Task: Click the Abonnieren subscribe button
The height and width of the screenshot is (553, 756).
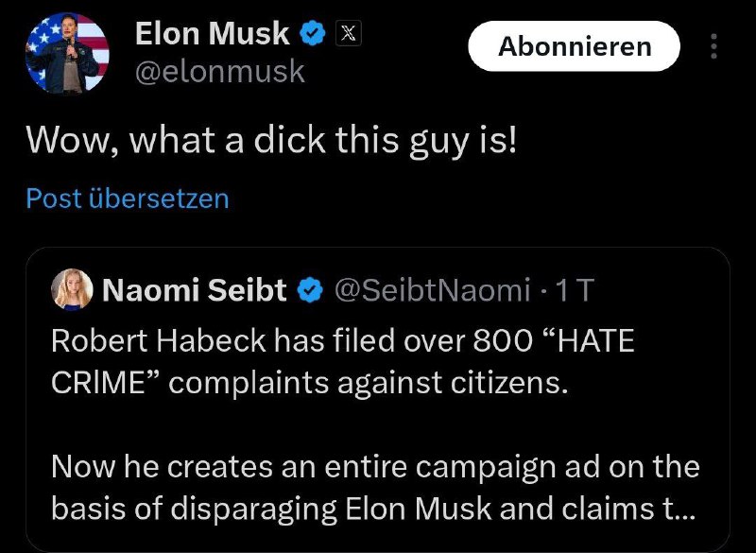Action: pos(575,46)
